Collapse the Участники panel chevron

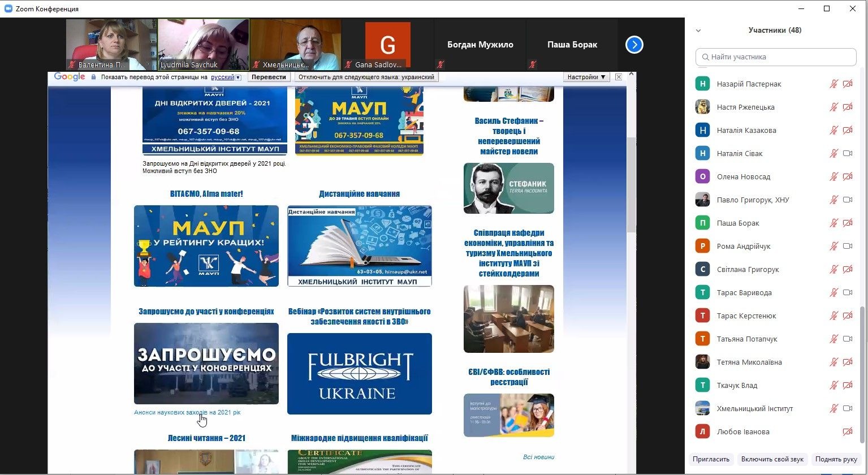pos(698,31)
